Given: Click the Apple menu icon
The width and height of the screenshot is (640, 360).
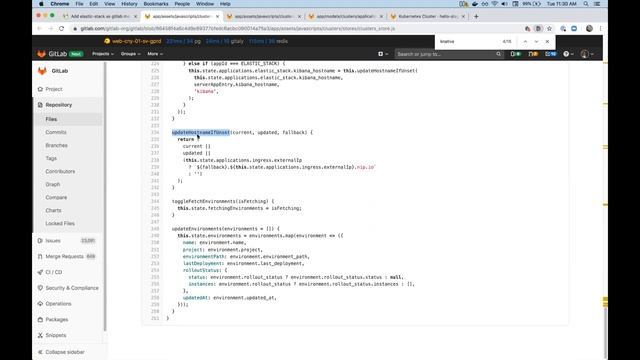Looking at the screenshot, I should tap(41, 4).
